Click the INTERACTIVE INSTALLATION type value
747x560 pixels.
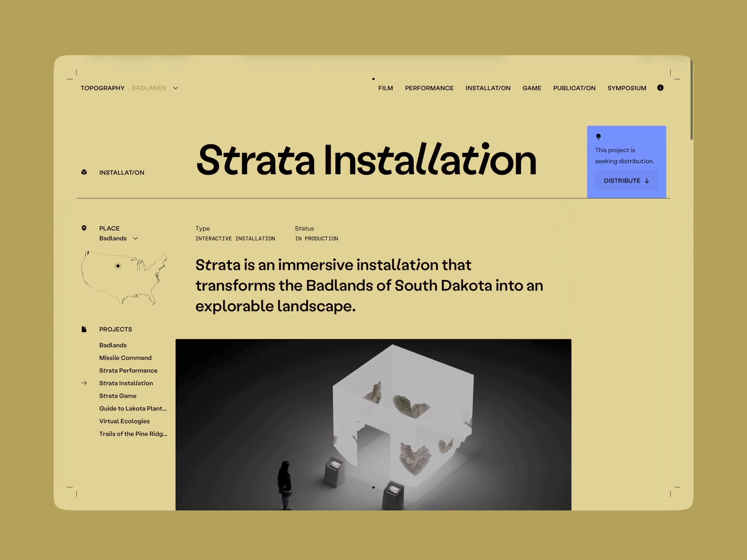(x=235, y=239)
